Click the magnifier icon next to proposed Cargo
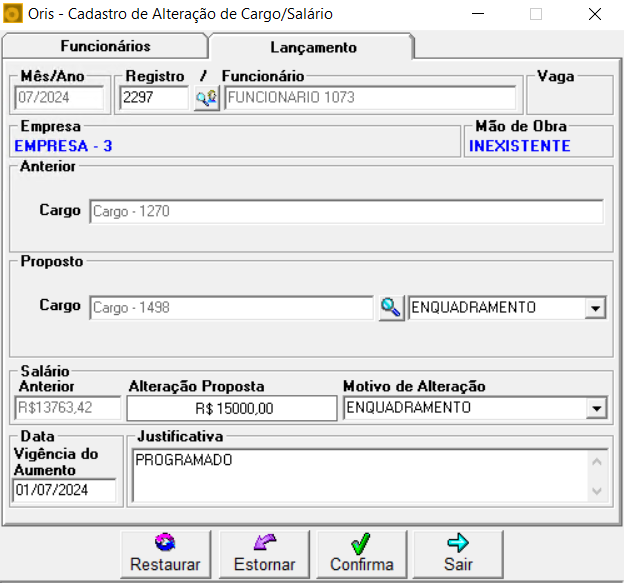The height and width of the screenshot is (583, 624). [x=391, y=308]
